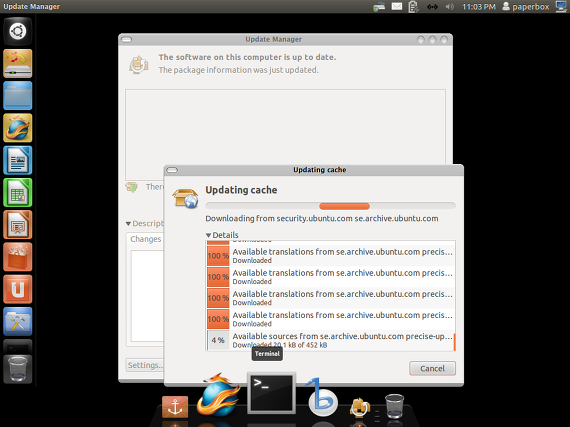Image resolution: width=570 pixels, height=427 pixels.
Task: Launch Firefox from the left launcher
Action: (x=17, y=128)
